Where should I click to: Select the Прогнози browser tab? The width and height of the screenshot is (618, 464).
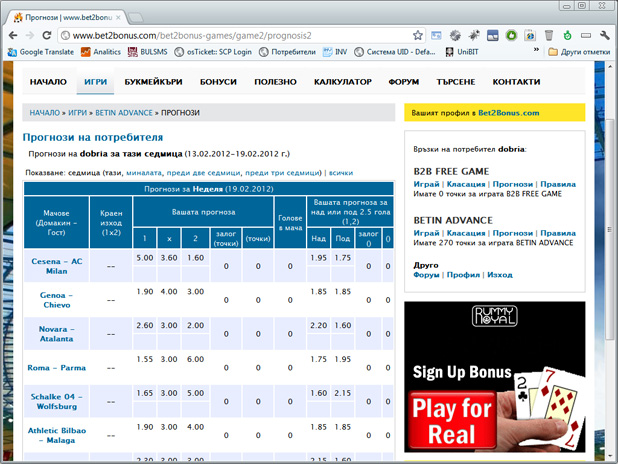tap(67, 17)
